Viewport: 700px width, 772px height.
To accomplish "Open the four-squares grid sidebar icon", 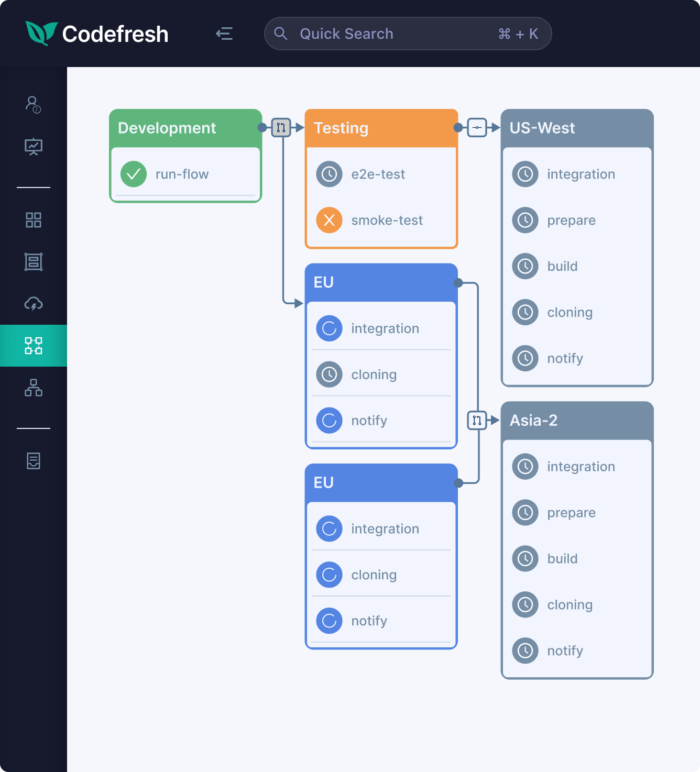I will tap(34, 220).
